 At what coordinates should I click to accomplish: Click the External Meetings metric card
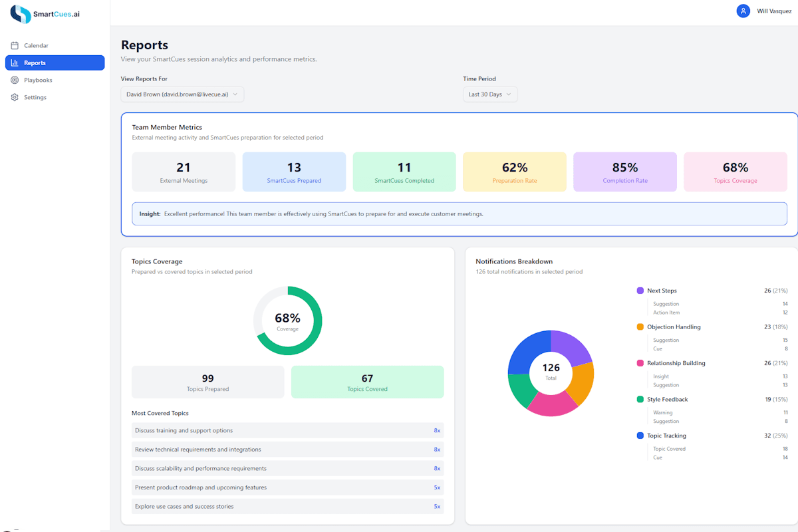click(x=184, y=171)
